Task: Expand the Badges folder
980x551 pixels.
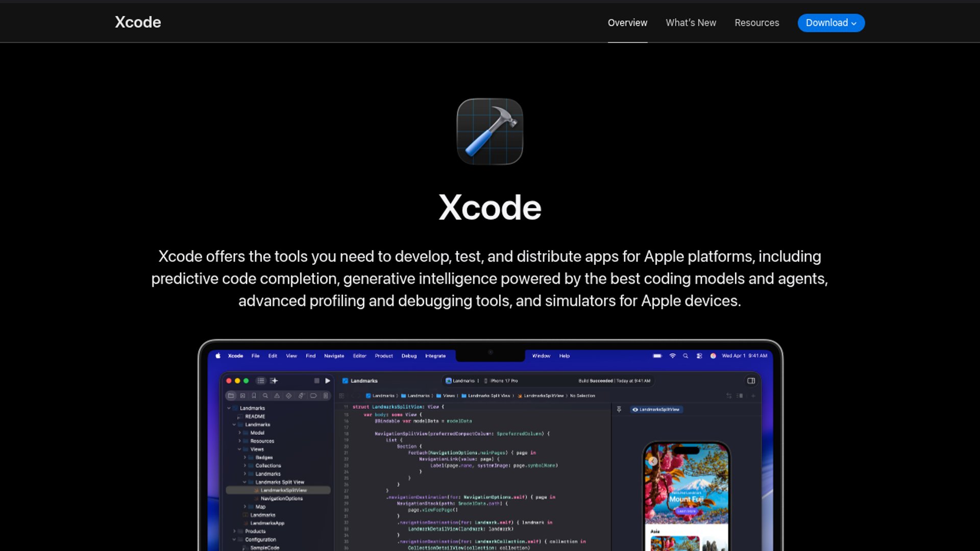Action: tap(244, 457)
